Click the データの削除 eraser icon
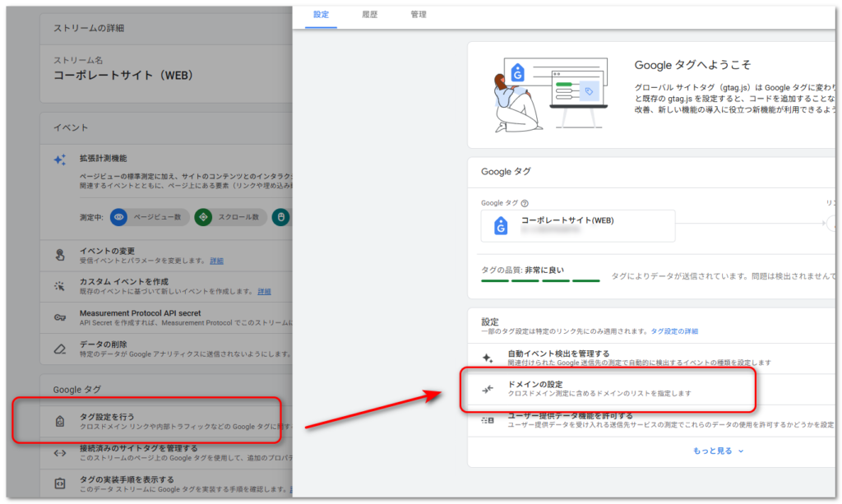Screen dimensions: 842x504 coord(59,349)
